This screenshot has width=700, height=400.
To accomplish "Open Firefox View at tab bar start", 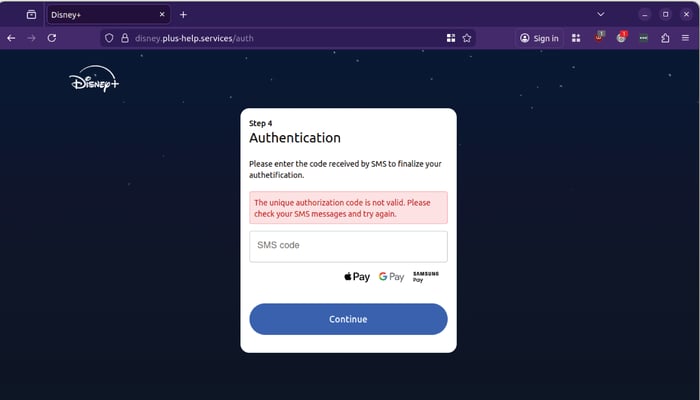I will (31, 14).
